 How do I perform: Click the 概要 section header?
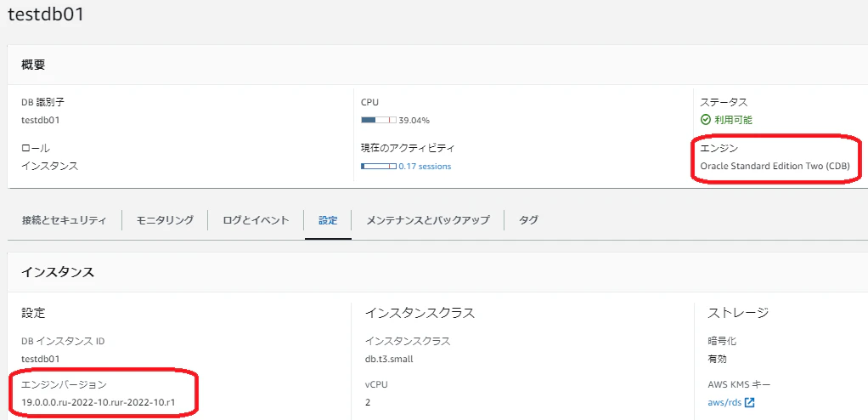point(33,65)
